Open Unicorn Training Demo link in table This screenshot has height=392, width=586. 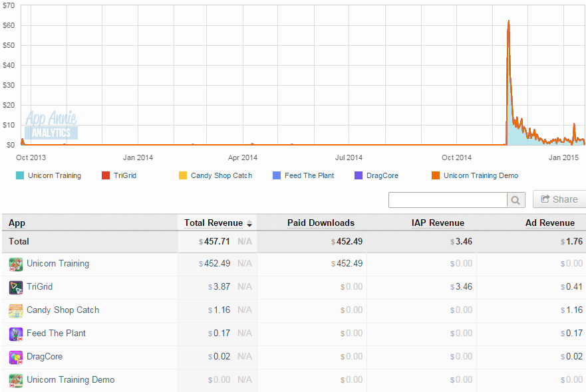[x=71, y=379]
